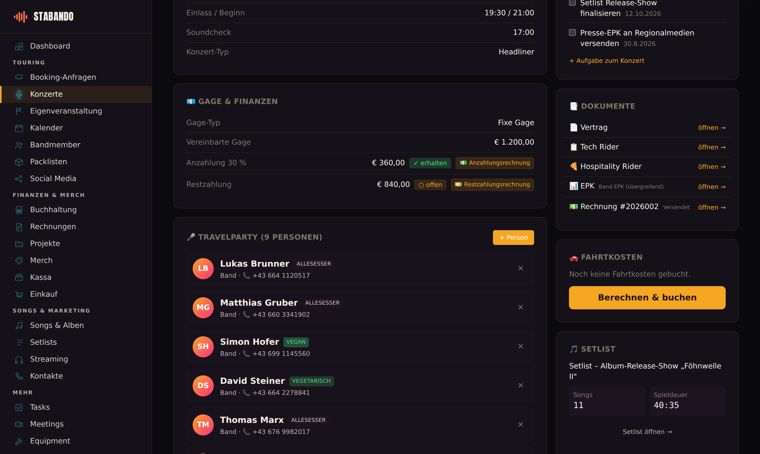
Task: Check the Presse-EPK an Regionalmedien task
Action: [572, 32]
